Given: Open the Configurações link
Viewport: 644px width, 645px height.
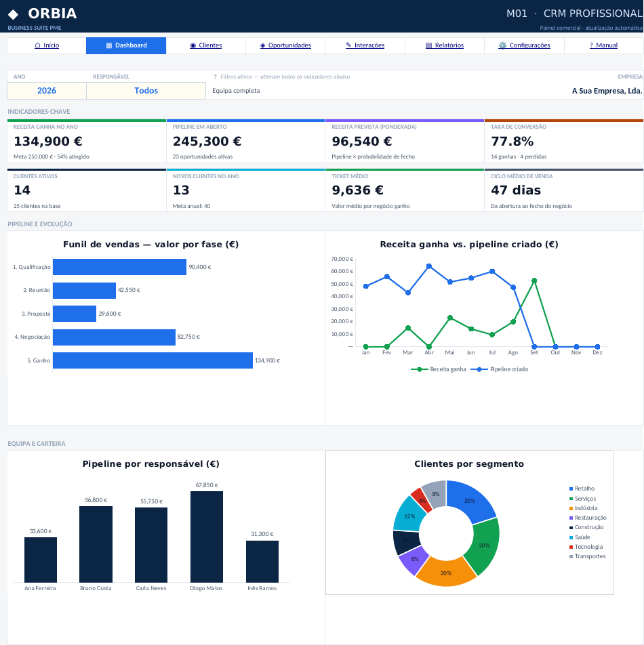Looking at the screenshot, I should click(x=524, y=45).
